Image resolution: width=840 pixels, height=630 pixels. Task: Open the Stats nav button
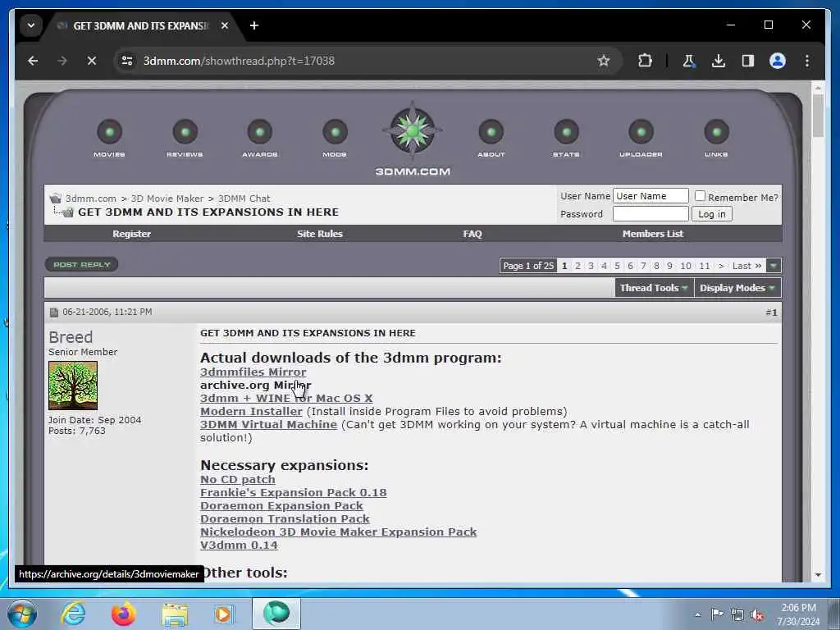pos(566,137)
